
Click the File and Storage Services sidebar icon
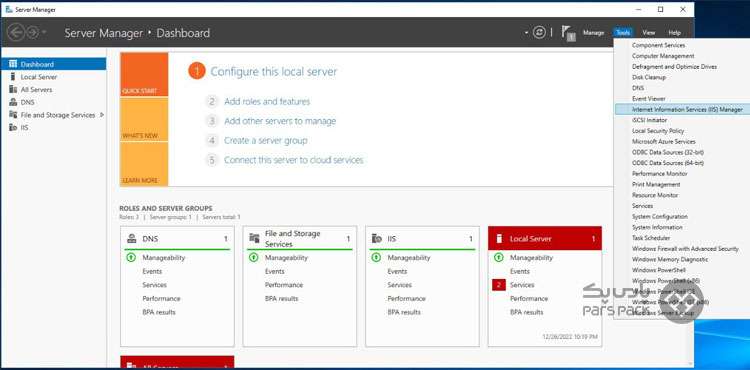13,115
